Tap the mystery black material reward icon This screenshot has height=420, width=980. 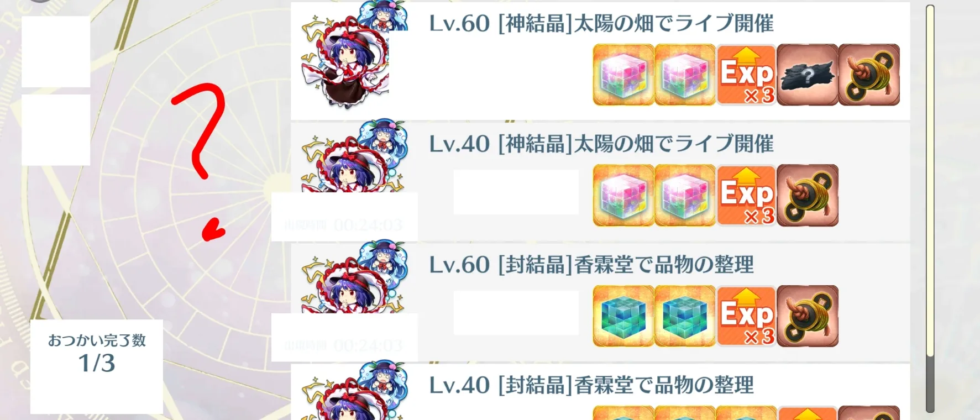[808, 75]
